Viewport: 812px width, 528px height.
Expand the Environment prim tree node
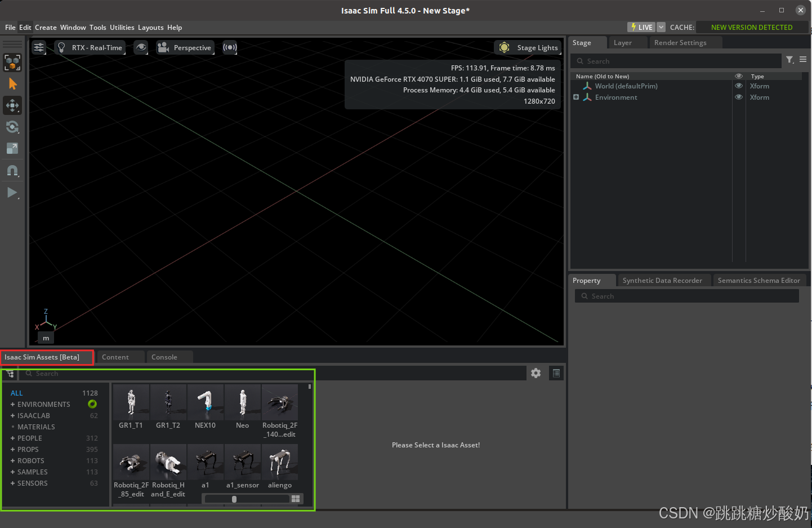576,97
